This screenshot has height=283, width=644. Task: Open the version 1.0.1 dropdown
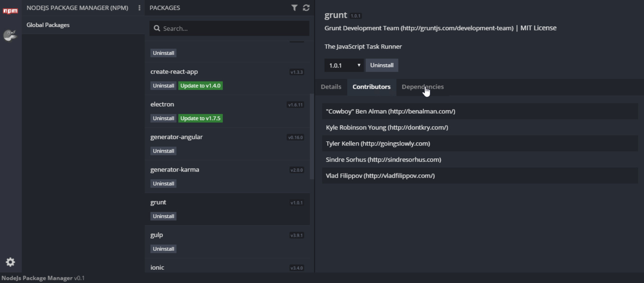(x=344, y=65)
